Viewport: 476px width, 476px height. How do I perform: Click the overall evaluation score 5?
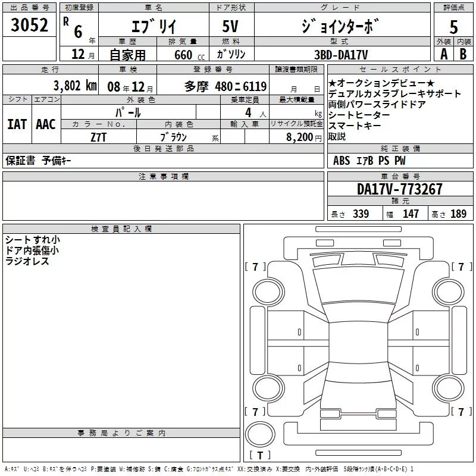(453, 27)
